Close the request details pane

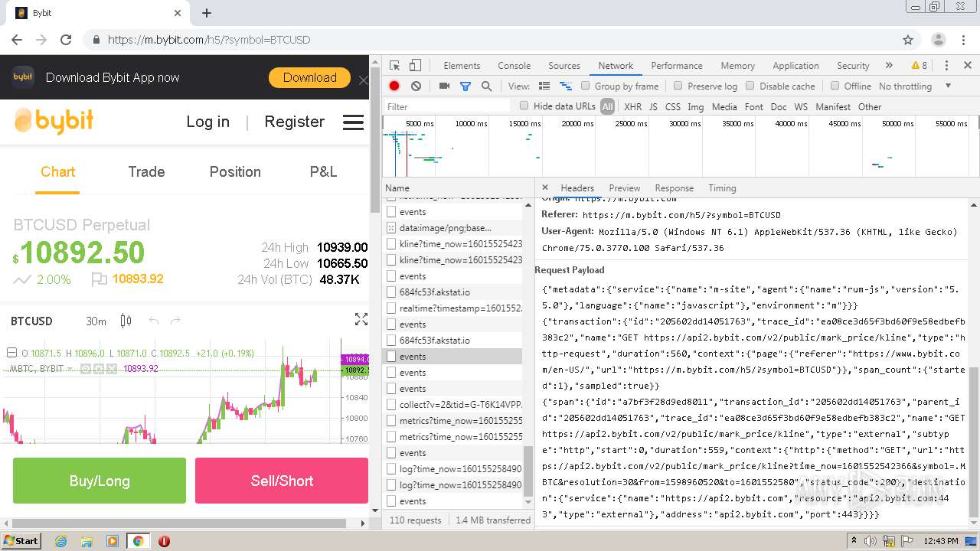coord(545,187)
